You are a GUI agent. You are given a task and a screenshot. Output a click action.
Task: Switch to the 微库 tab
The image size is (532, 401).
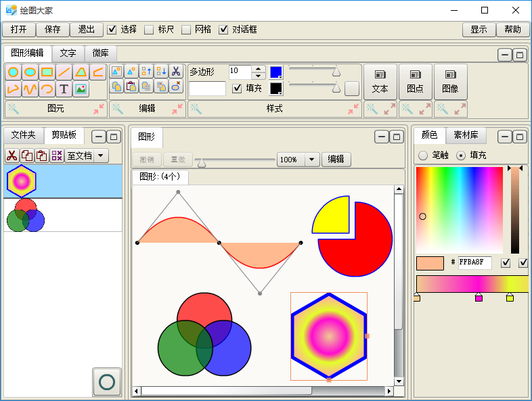point(100,53)
